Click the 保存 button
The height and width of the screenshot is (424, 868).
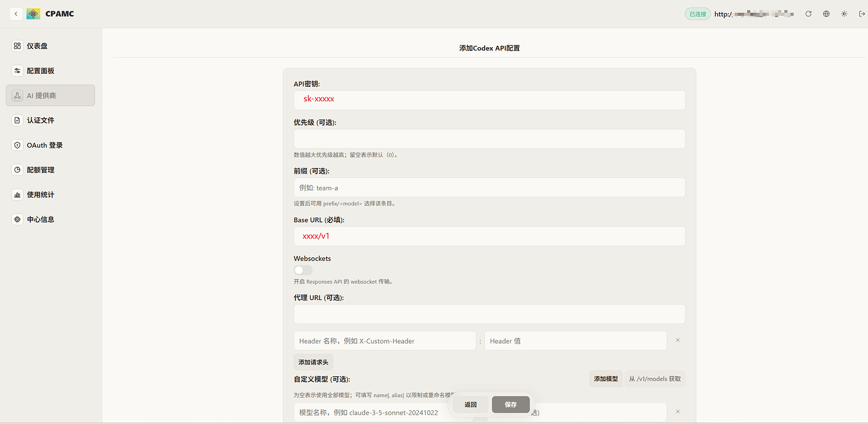[x=511, y=404]
